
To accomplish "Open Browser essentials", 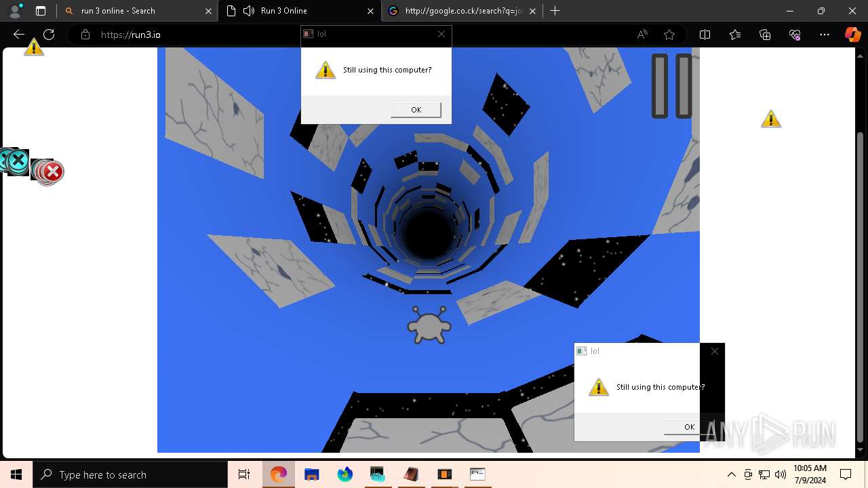I will click(795, 35).
